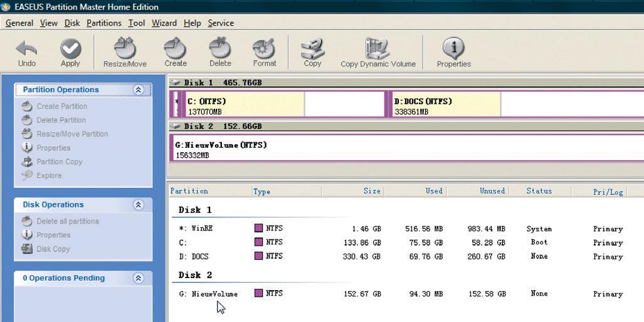Click the Create Partition sidebar icon

click(27, 106)
